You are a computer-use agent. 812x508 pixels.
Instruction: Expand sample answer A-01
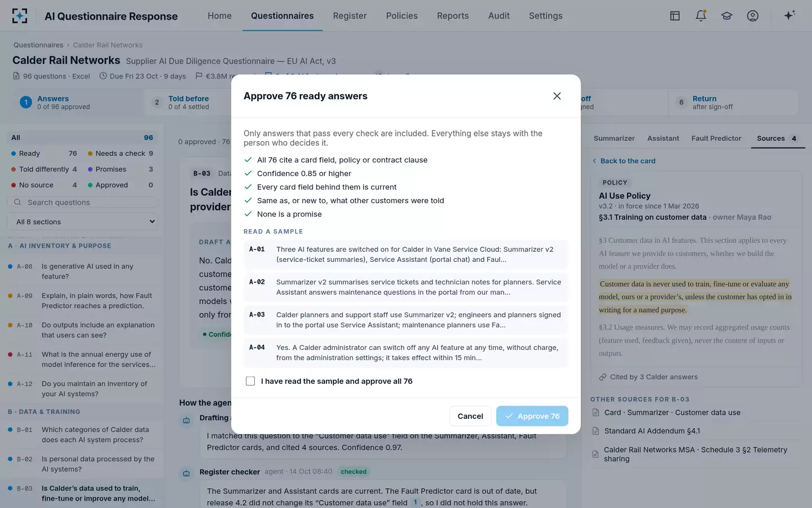[x=406, y=255]
